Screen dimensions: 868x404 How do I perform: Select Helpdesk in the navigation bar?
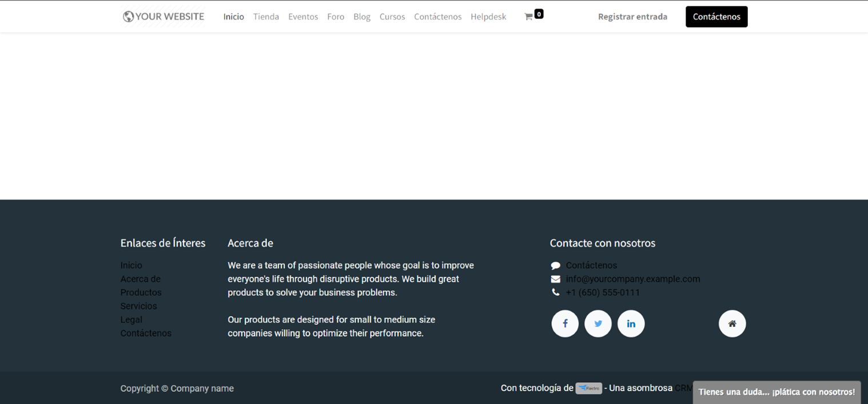point(488,17)
